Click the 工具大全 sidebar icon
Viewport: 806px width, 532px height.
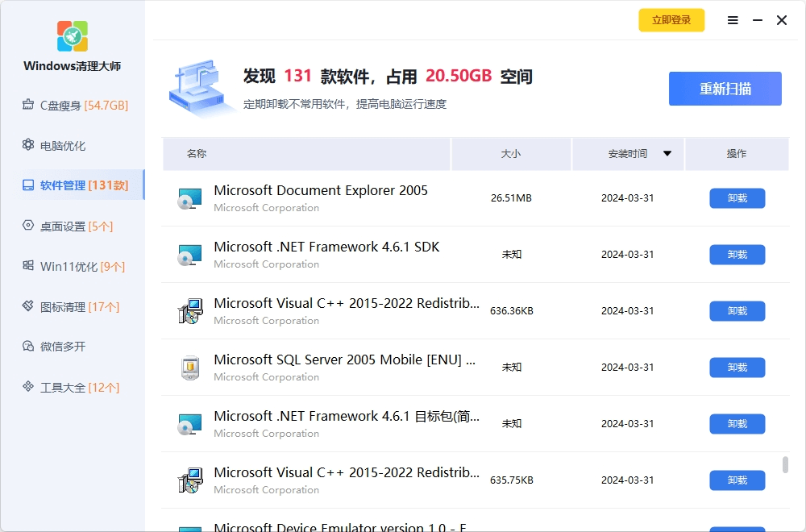27,387
